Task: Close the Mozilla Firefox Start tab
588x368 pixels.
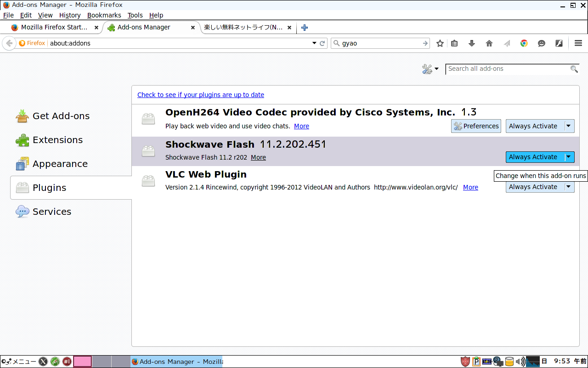Action: pos(96,28)
